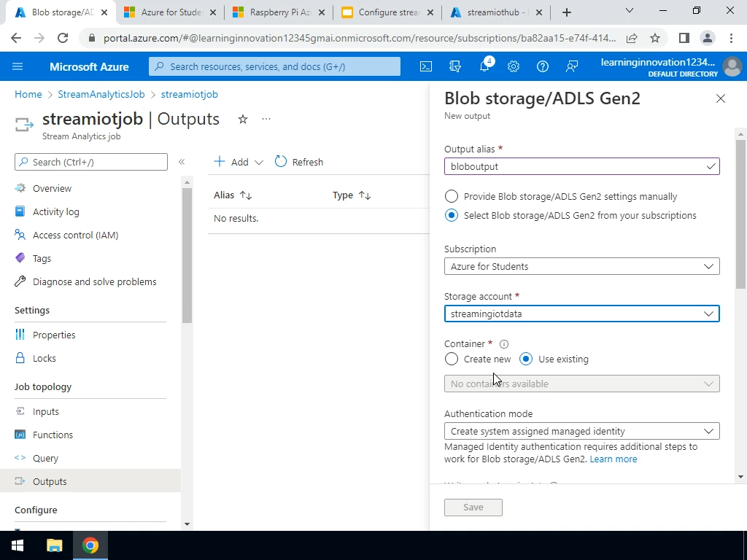This screenshot has height=560, width=747.
Task: Open the Windows Start menu
Action: click(x=18, y=545)
